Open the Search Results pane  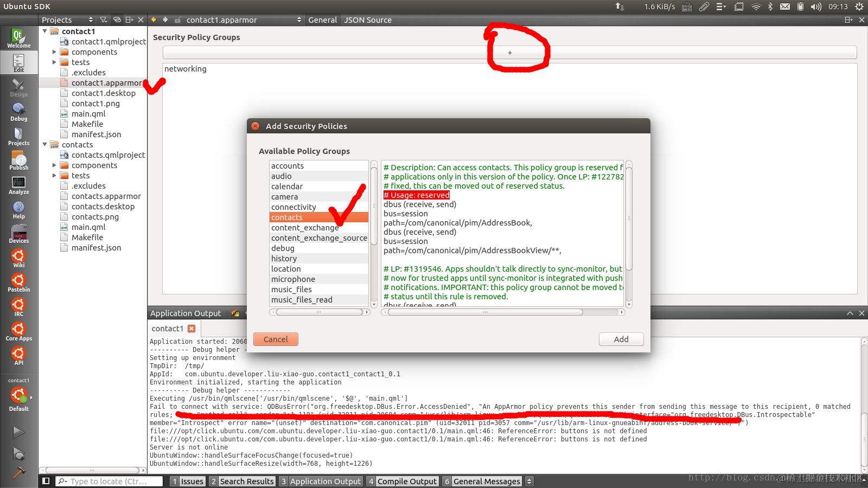(242, 481)
